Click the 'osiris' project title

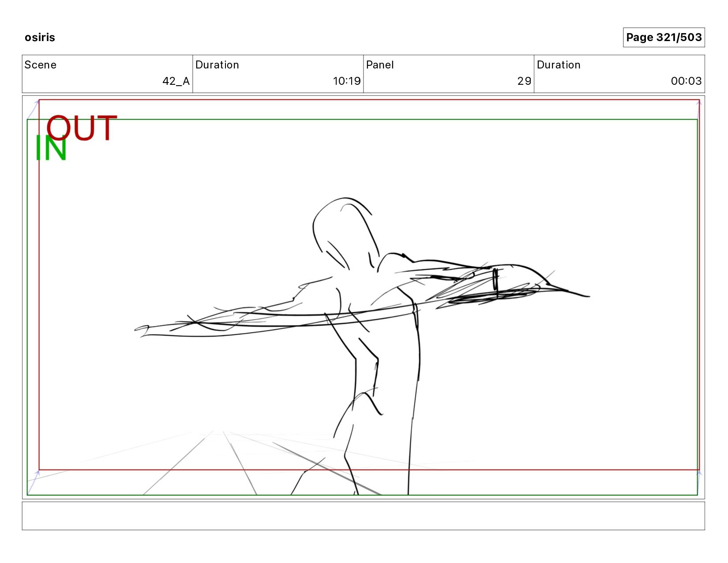40,37
